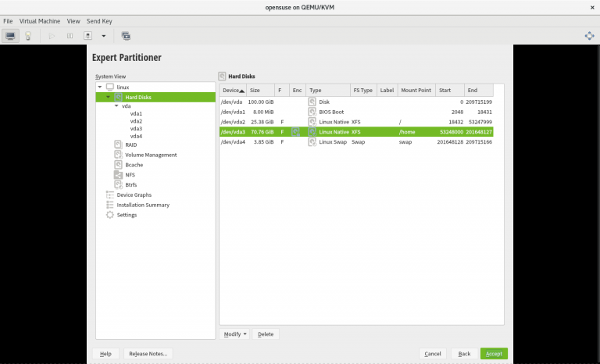Sort by Enc column header

[x=298, y=91]
